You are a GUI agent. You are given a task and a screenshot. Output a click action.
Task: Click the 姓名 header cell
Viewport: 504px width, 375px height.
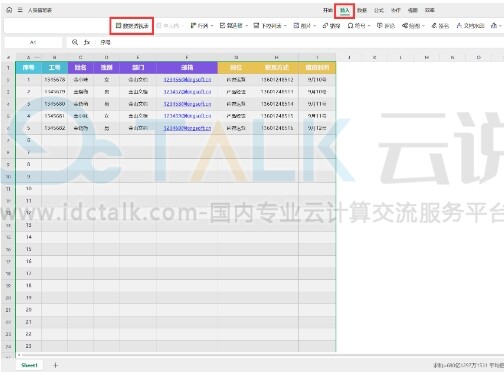(81, 68)
